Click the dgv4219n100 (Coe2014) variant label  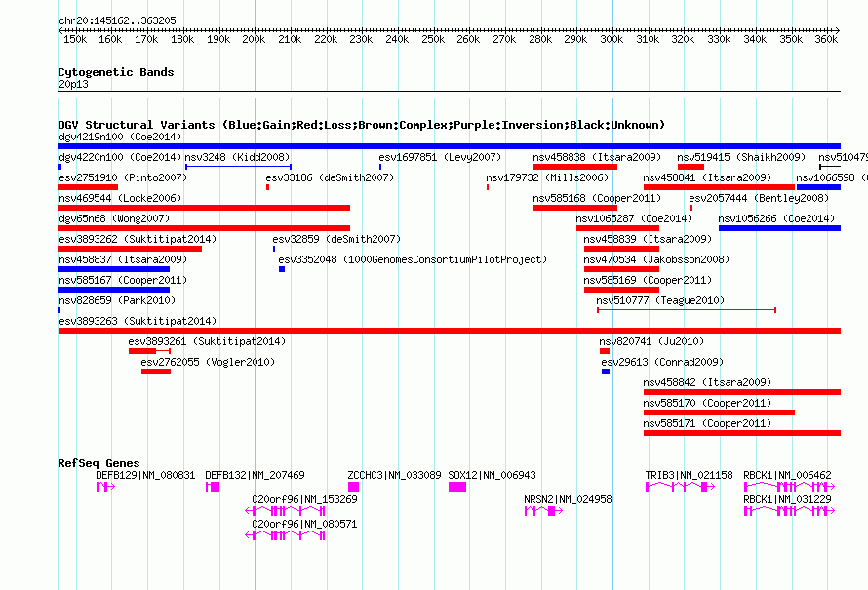[x=120, y=137]
